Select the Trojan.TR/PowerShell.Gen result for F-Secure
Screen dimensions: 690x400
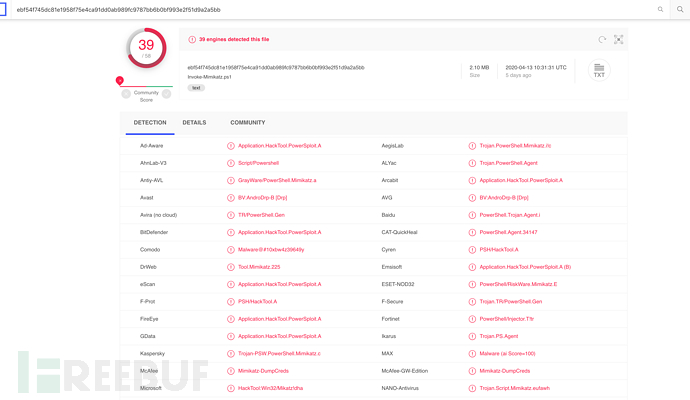(x=510, y=302)
